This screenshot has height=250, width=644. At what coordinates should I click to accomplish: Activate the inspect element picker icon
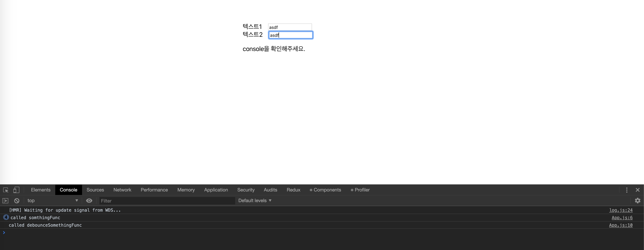pyautogui.click(x=6, y=190)
